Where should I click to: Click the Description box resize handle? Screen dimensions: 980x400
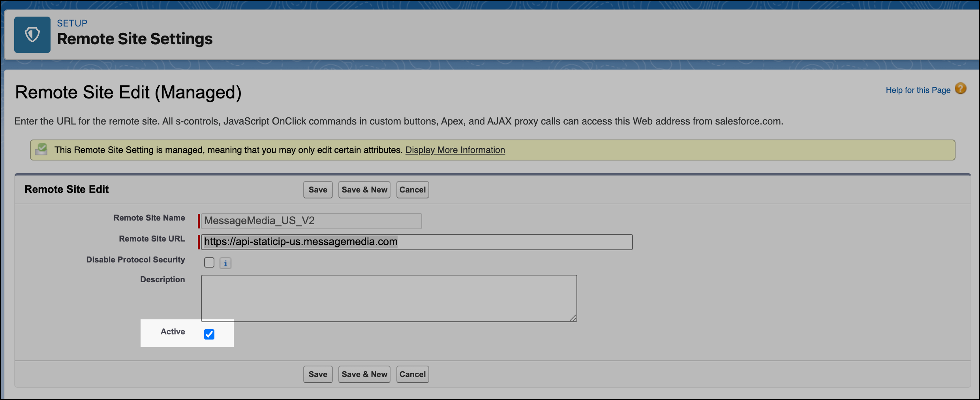tap(573, 318)
